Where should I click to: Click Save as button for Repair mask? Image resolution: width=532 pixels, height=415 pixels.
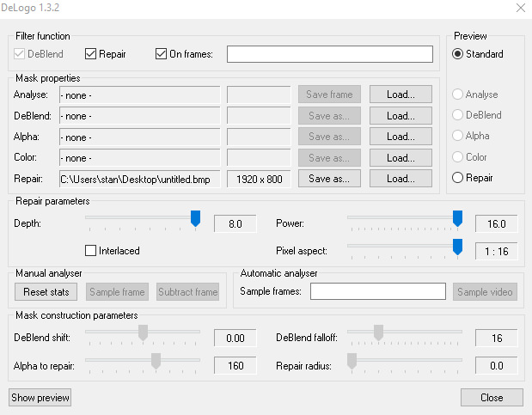click(329, 179)
